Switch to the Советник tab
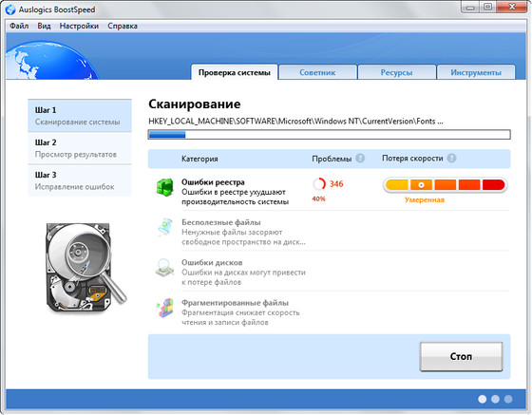Screen dimensions: 532x415 [317, 72]
